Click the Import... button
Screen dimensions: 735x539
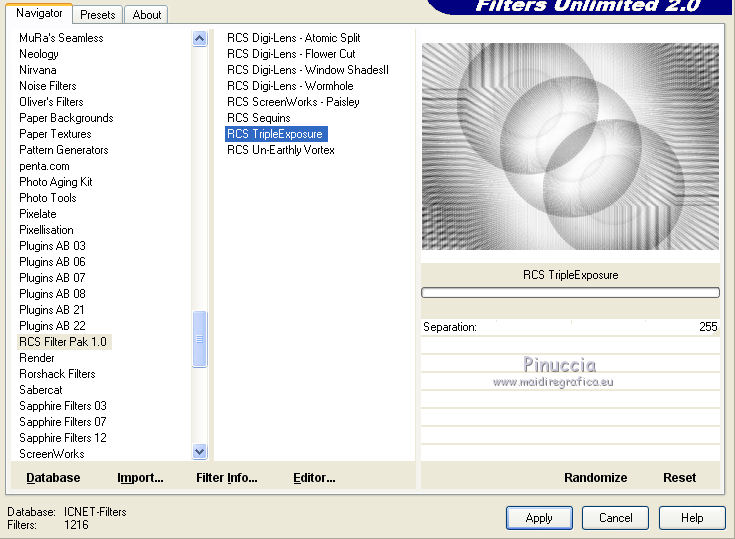coord(140,478)
